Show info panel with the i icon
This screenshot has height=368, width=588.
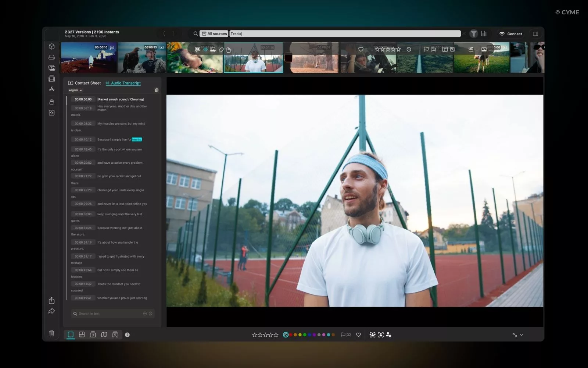point(127,335)
